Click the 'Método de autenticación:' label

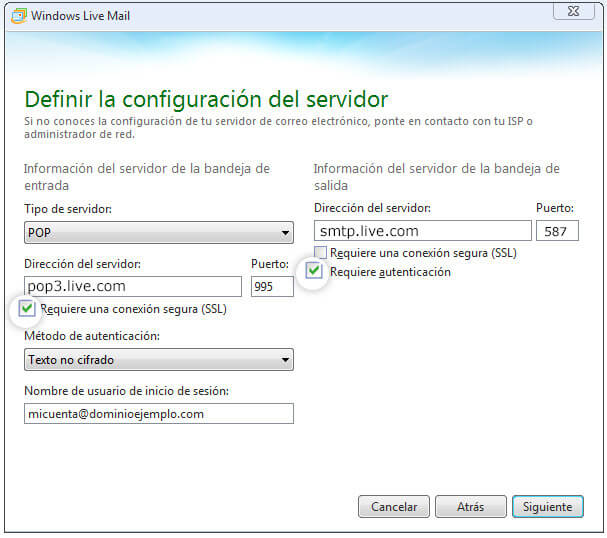92,336
